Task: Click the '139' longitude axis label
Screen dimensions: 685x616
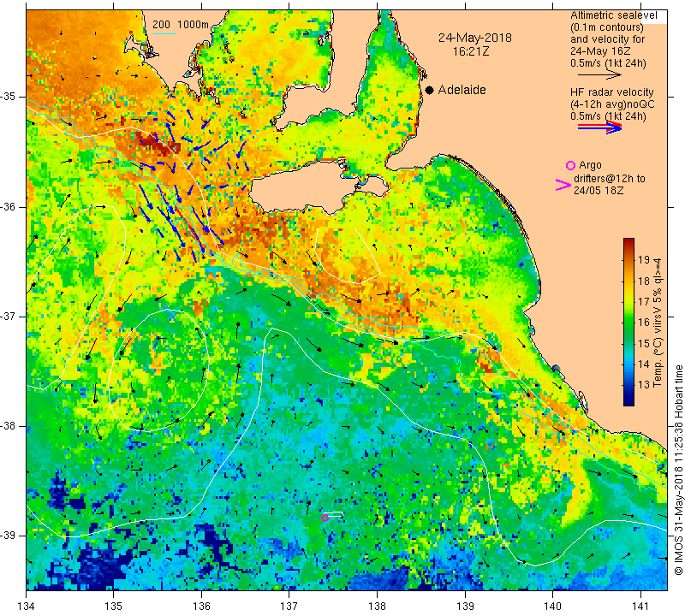Action: pyautogui.click(x=465, y=607)
